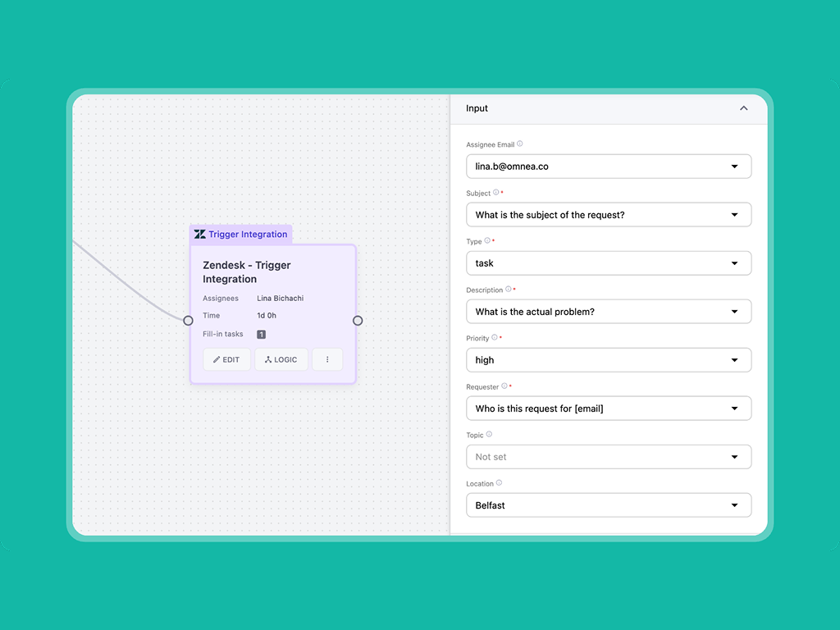Click the info icon beside Topic label

pyautogui.click(x=489, y=435)
